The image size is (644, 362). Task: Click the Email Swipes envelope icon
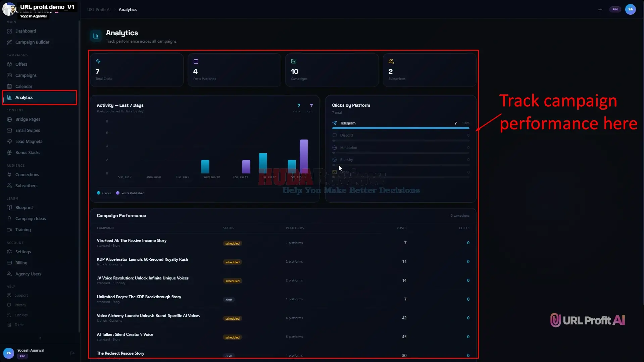click(9, 131)
